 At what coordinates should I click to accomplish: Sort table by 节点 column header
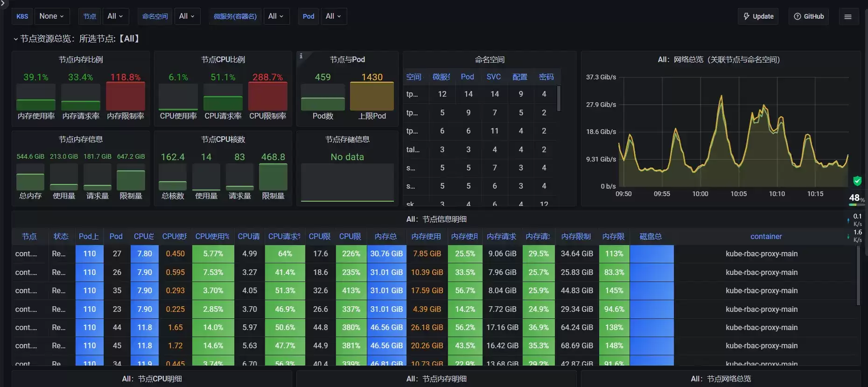(29, 237)
